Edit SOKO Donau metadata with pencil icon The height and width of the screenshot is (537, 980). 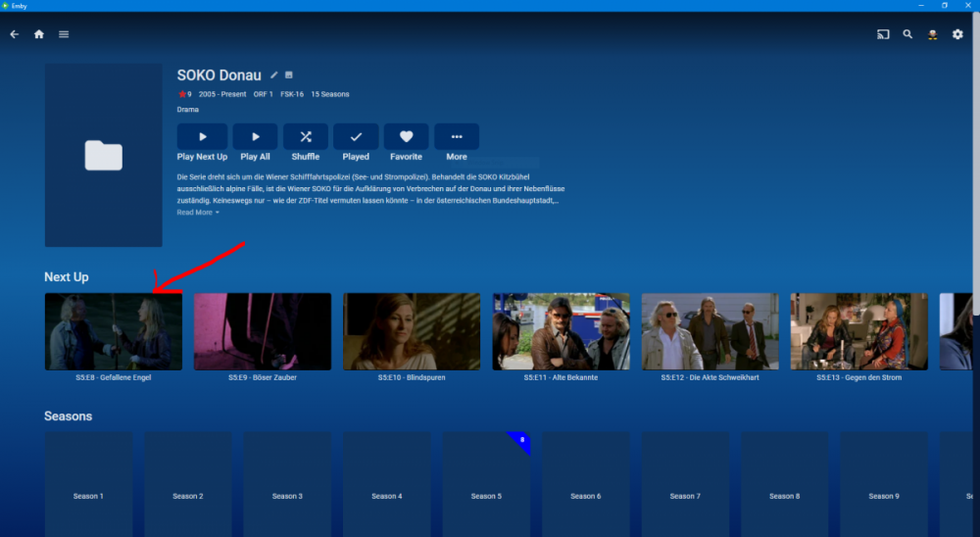pos(273,75)
